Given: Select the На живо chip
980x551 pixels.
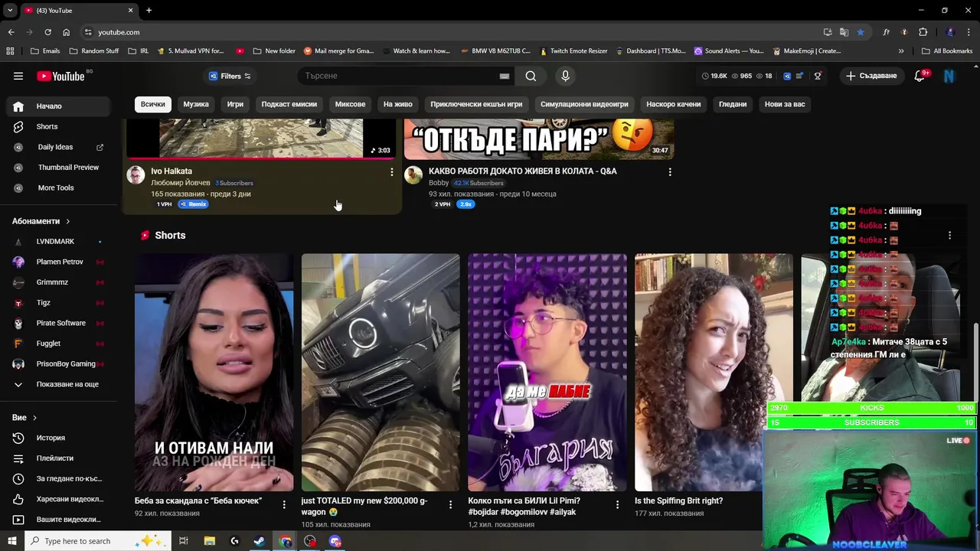Looking at the screenshot, I should click(397, 104).
